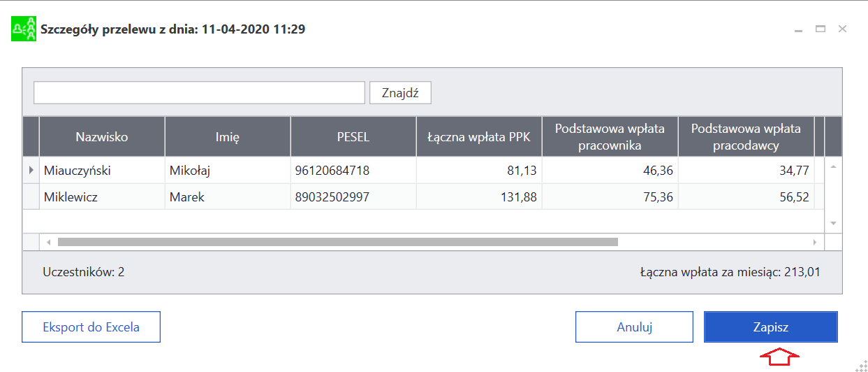Viewport: 868px width, 372px height.
Task: Select the Miklewicz row selector cell
Action: 31,196
